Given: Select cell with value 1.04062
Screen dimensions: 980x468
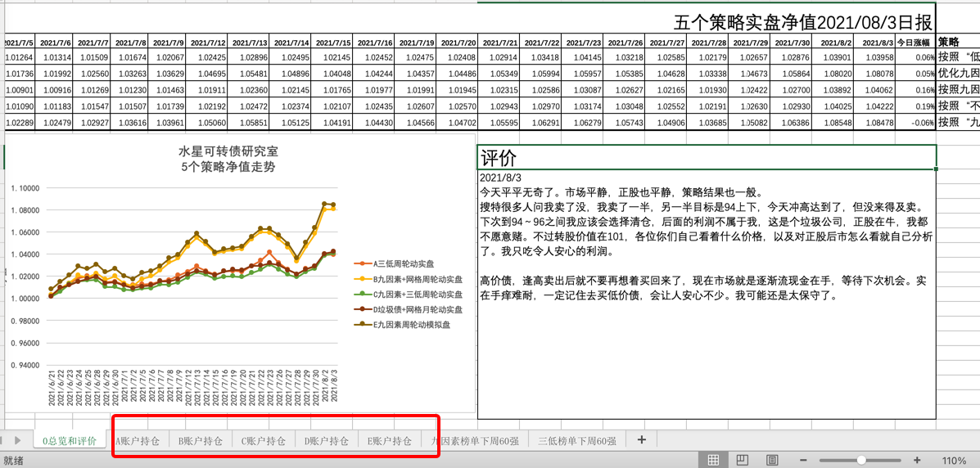Looking at the screenshot, I should 874,89.
